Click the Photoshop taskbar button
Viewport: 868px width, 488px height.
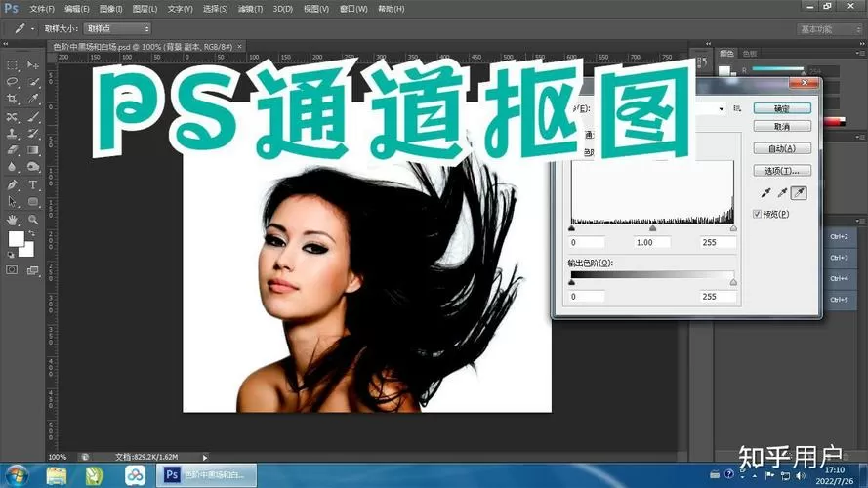pyautogui.click(x=206, y=475)
